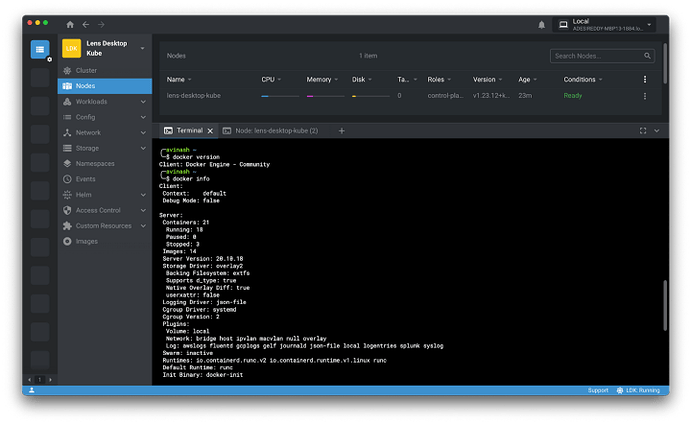Open the catalog icon in hotbar
The height and width of the screenshot is (424, 690).
coord(39,48)
